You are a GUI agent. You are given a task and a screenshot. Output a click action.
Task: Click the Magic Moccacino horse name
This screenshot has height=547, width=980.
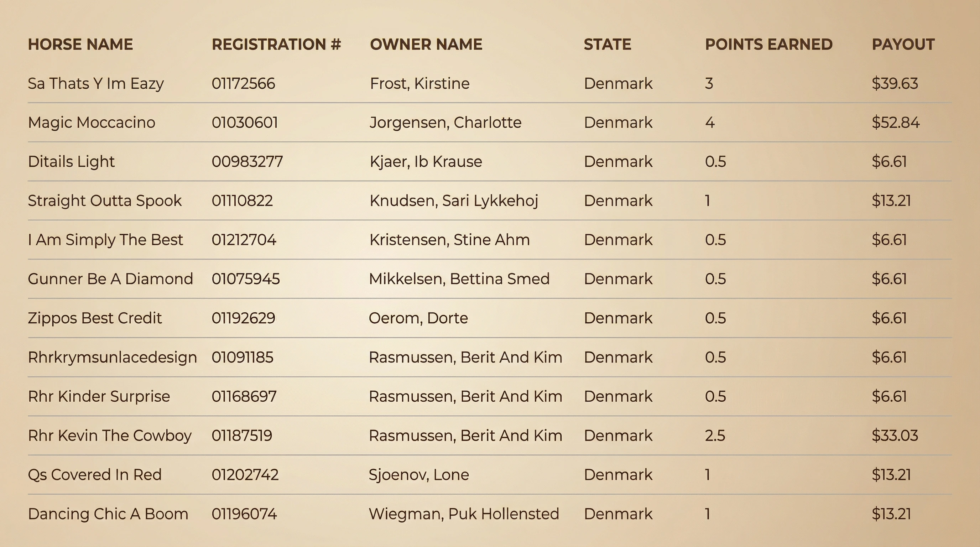coord(91,123)
